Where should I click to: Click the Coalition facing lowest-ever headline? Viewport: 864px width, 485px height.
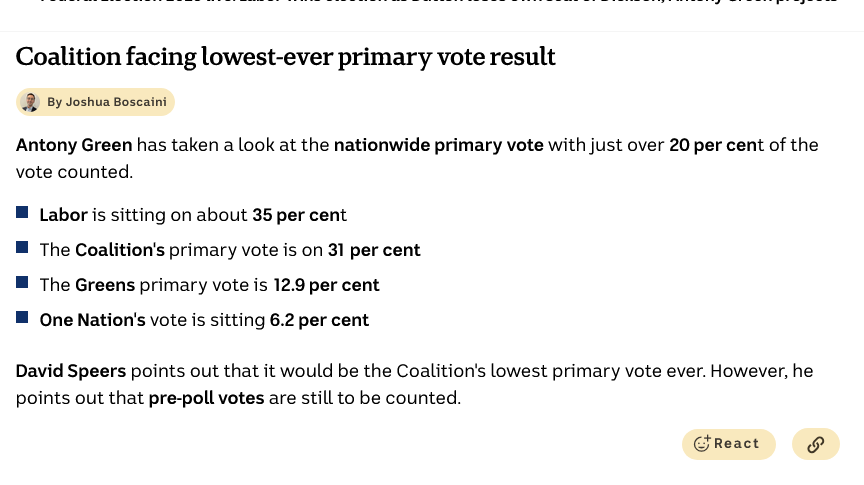[x=285, y=57]
